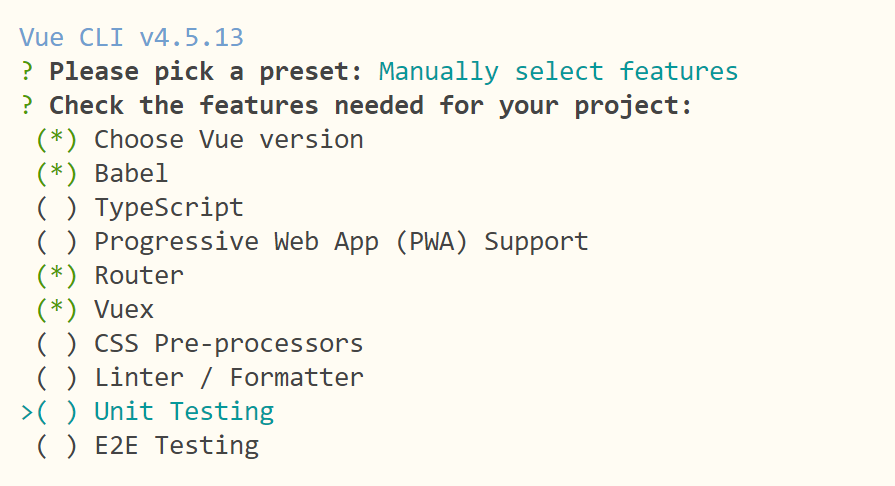Click the question mark before Check the features
The image size is (895, 486).
pyautogui.click(x=26, y=106)
